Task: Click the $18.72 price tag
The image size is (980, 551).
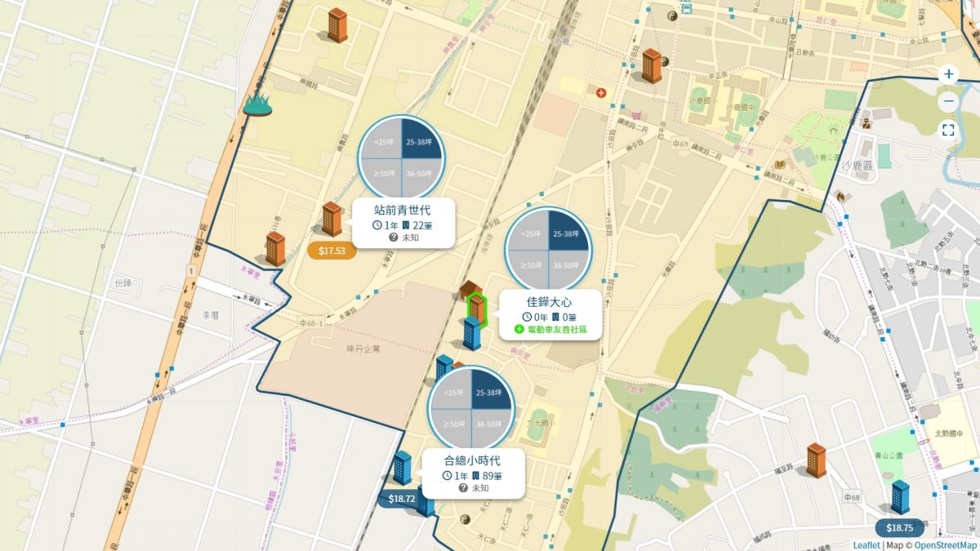Action: [x=402, y=499]
